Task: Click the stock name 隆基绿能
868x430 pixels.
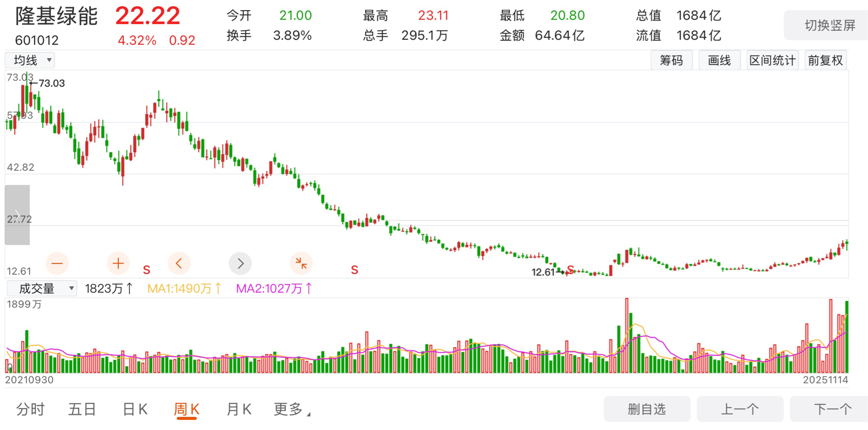Action: (56, 16)
